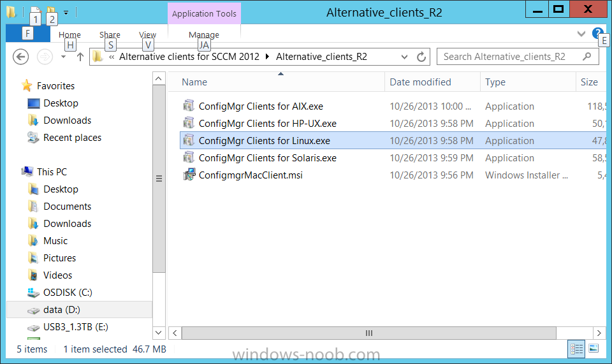Click the Back navigation arrow

[20, 57]
